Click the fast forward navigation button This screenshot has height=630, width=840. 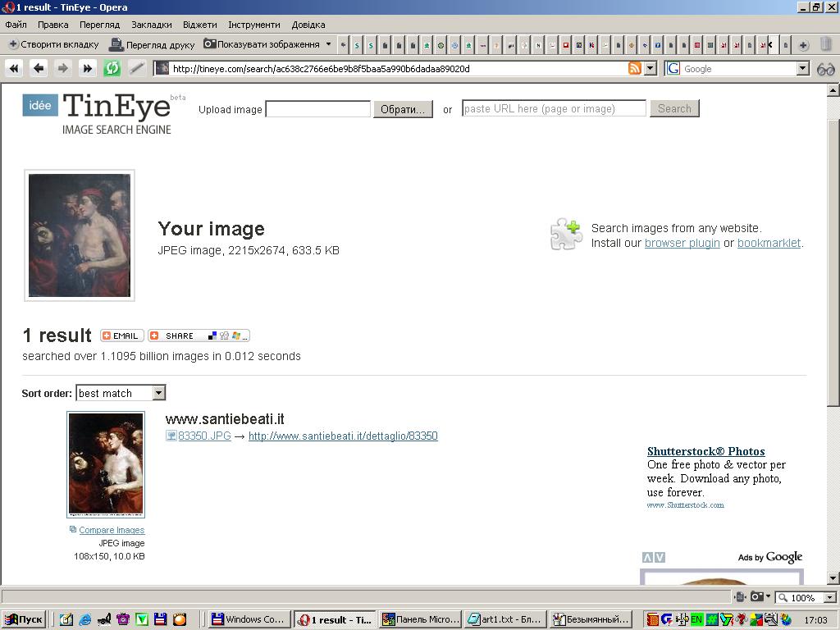pyautogui.click(x=87, y=69)
